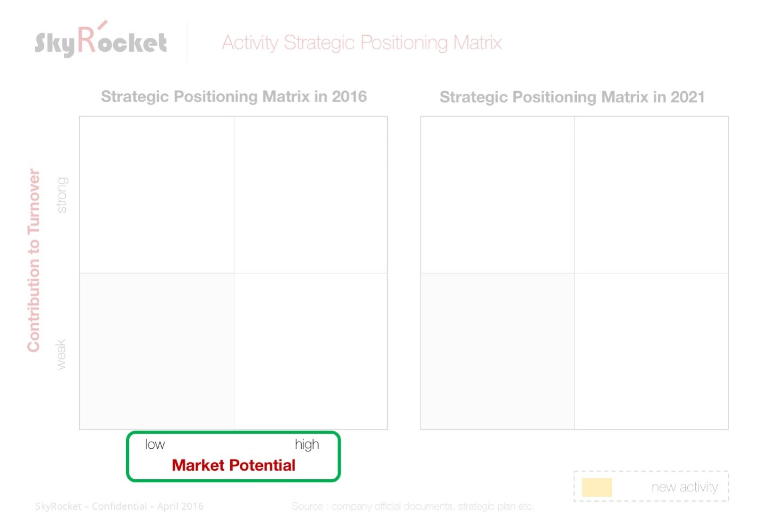Click the Market Potential axis label
The image size is (769, 532).
pos(234,465)
